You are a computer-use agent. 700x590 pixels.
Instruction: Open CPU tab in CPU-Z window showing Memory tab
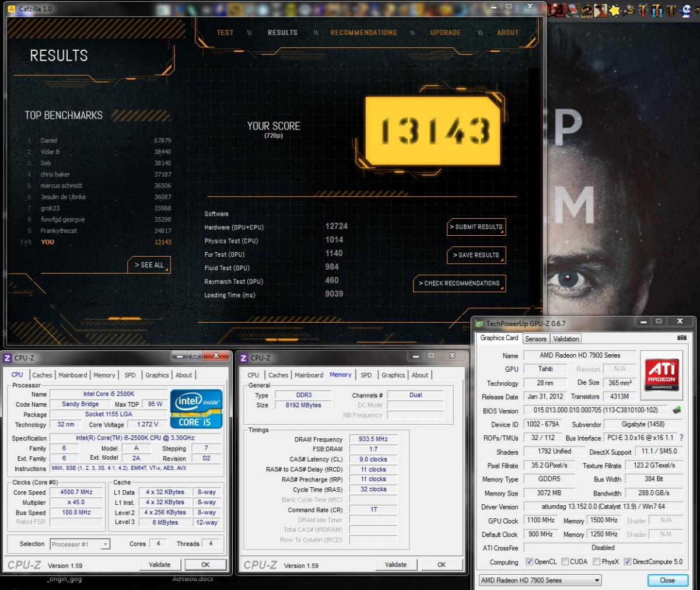coord(253,375)
